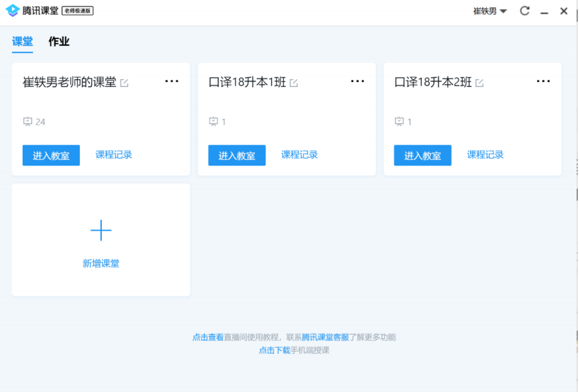
Task: Click attendee count icon on 口译18升本1班 card
Action: click(213, 122)
